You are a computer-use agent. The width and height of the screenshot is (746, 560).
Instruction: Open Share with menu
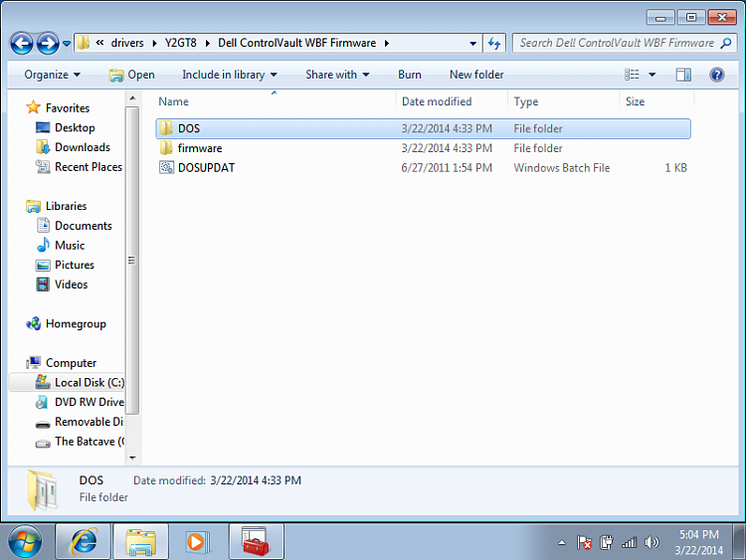point(337,75)
